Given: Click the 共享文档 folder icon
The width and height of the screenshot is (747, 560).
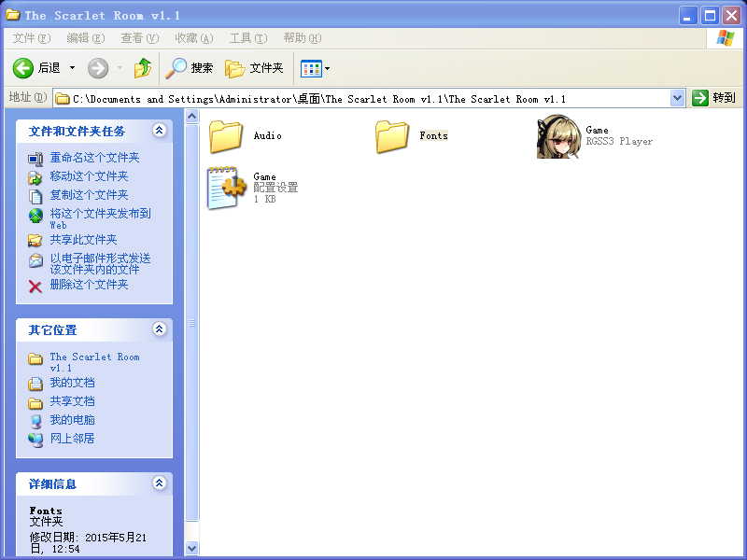Looking at the screenshot, I should [35, 403].
